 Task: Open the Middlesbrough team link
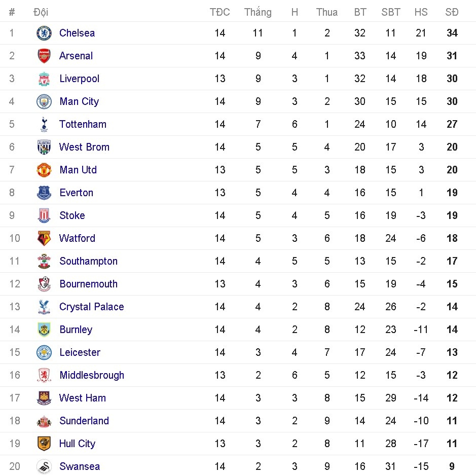(x=92, y=375)
